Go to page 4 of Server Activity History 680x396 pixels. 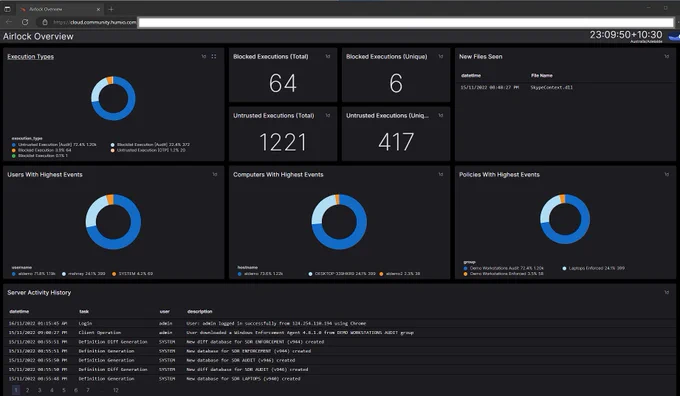pyautogui.click(x=52, y=390)
